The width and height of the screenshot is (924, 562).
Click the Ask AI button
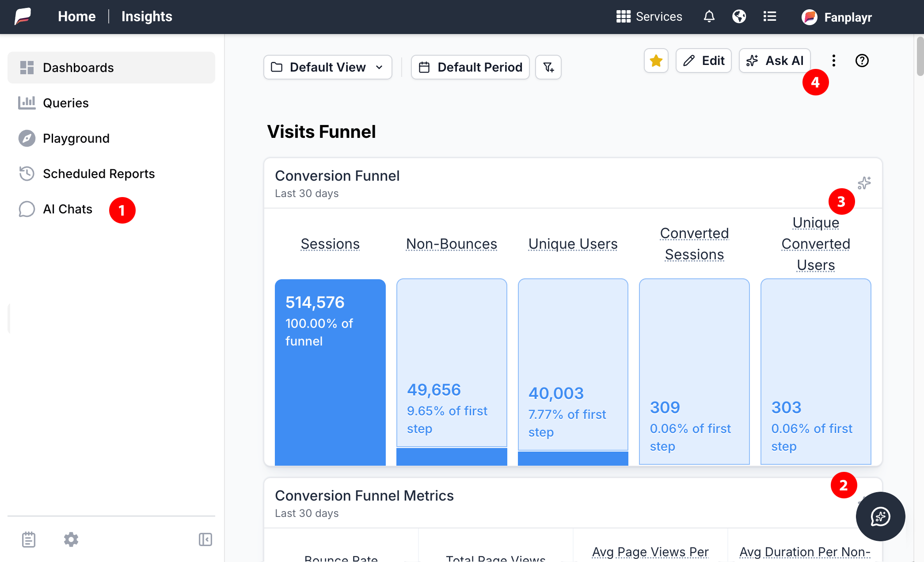click(x=775, y=61)
